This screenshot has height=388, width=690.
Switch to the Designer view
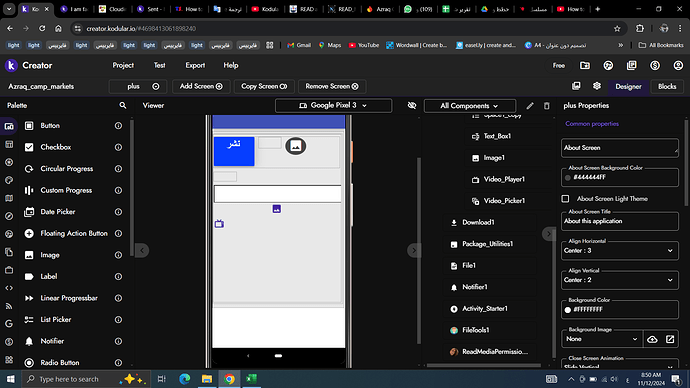628,87
